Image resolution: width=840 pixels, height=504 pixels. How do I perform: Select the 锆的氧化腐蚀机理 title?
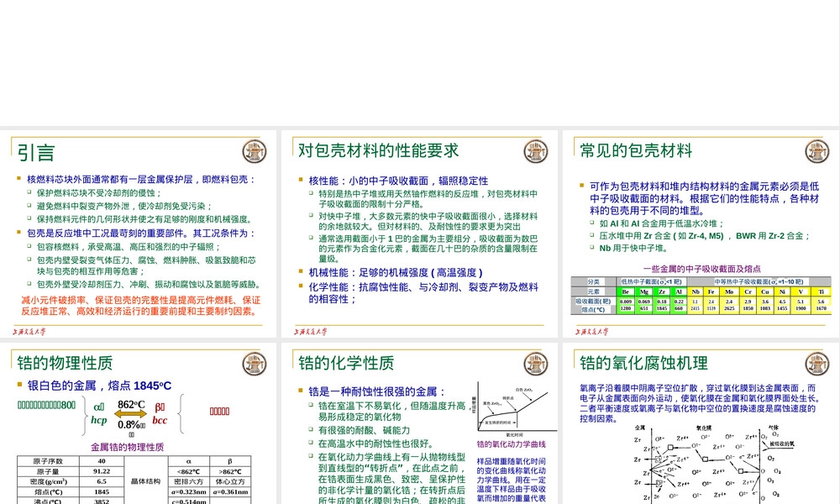coord(643,363)
